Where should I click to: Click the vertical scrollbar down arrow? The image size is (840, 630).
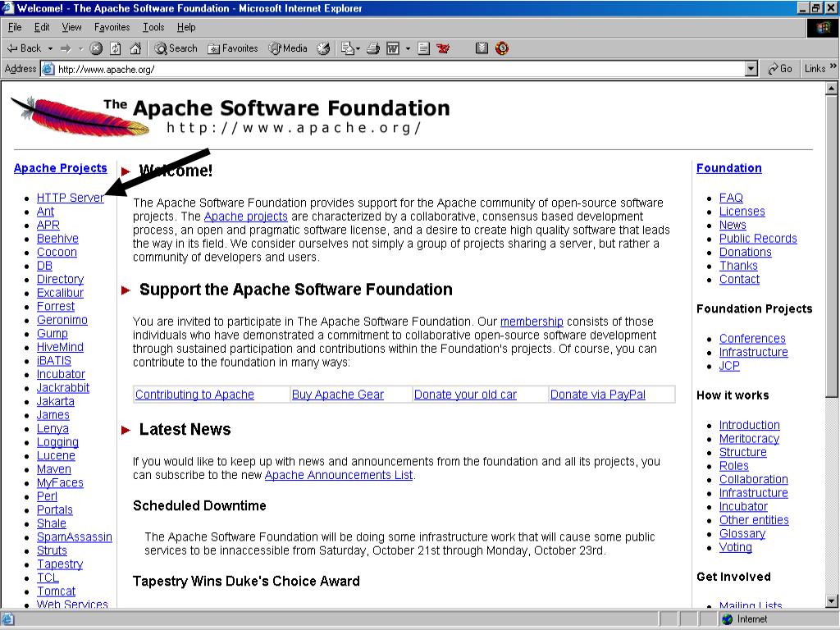pyautogui.click(x=832, y=600)
